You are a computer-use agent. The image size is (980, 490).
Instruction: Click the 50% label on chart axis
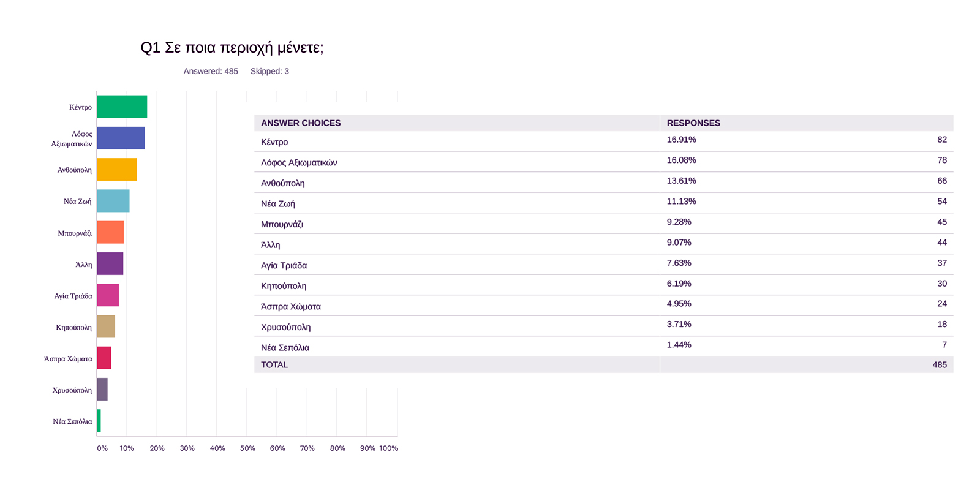(247, 448)
